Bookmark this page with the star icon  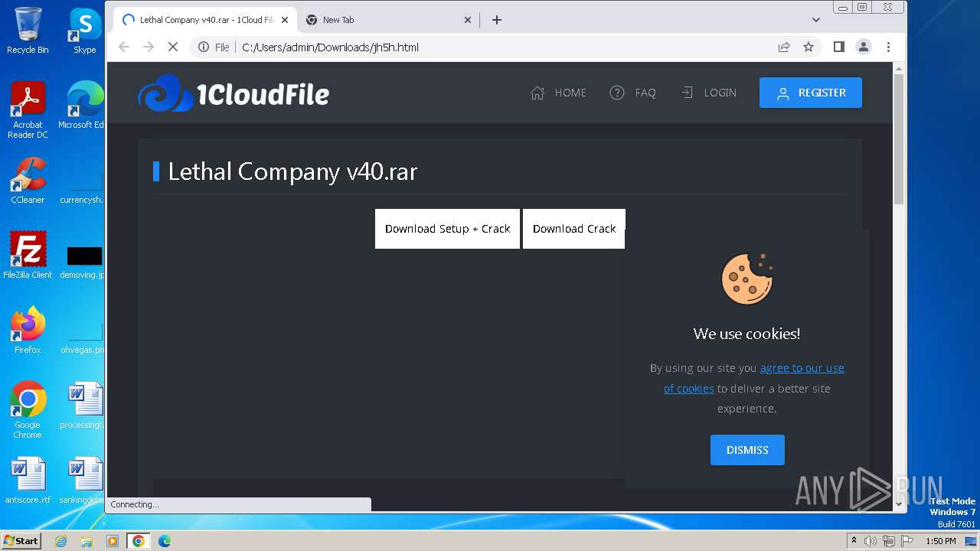point(808,47)
